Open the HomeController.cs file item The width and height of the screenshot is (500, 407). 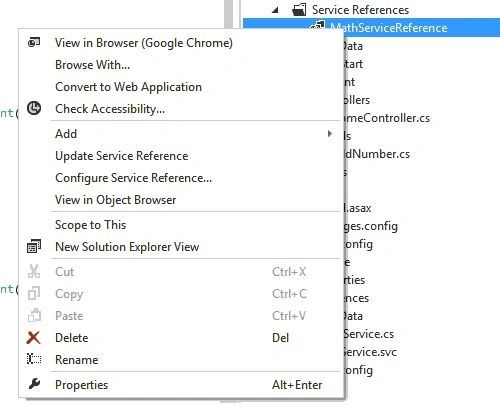[387, 118]
